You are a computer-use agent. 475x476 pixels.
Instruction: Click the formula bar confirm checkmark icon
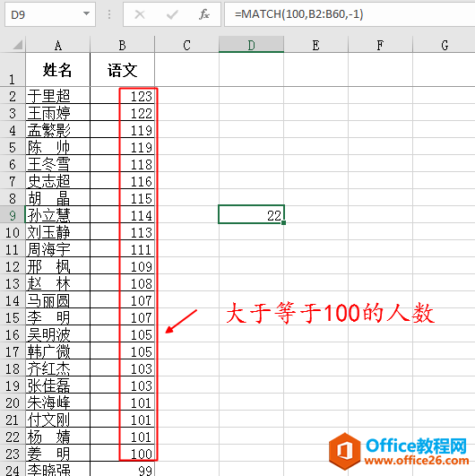[x=172, y=14]
